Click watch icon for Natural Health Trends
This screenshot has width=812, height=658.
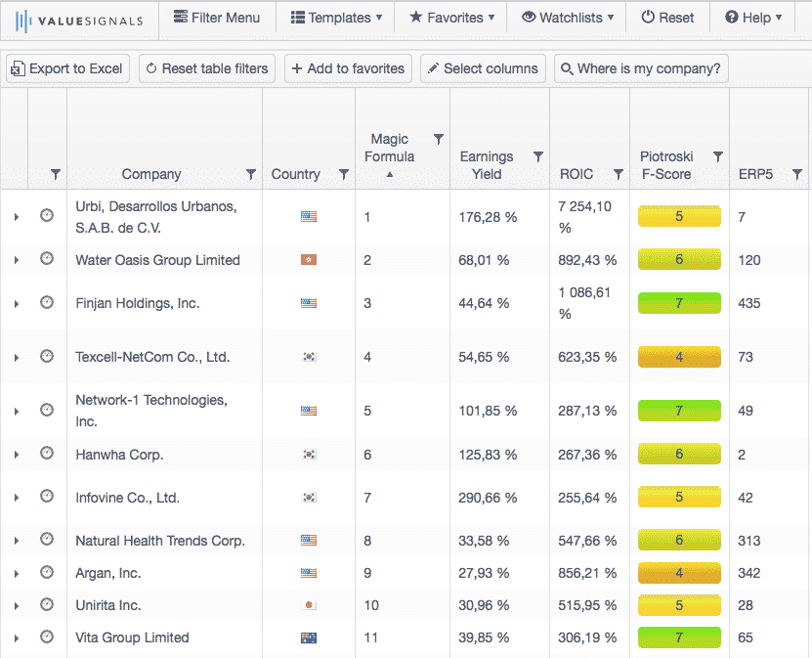pos(47,539)
